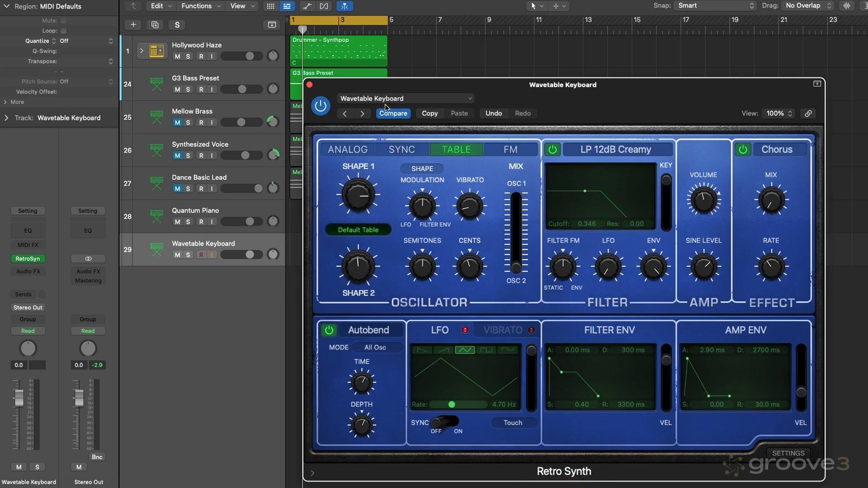This screenshot has width=868, height=488.
Task: Collapse the Region MIDI Defaults disclosure triangle
Action: tap(6, 6)
